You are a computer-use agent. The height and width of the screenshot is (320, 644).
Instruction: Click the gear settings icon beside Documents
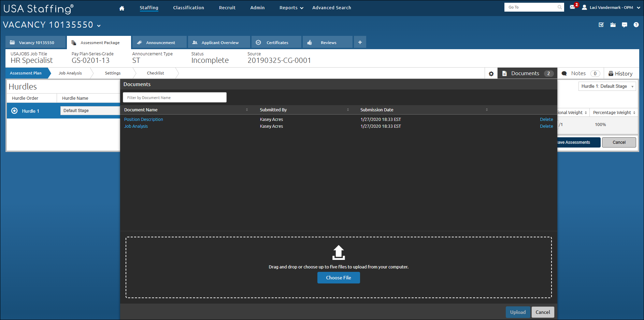(x=491, y=74)
